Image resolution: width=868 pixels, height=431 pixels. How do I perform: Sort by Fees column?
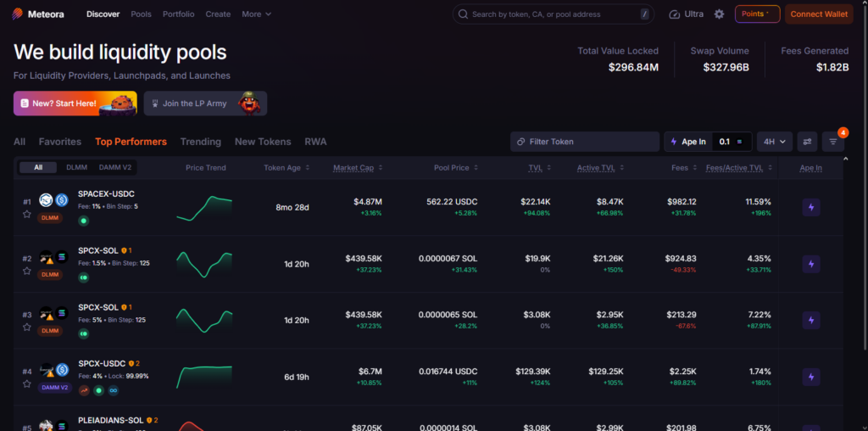point(684,168)
